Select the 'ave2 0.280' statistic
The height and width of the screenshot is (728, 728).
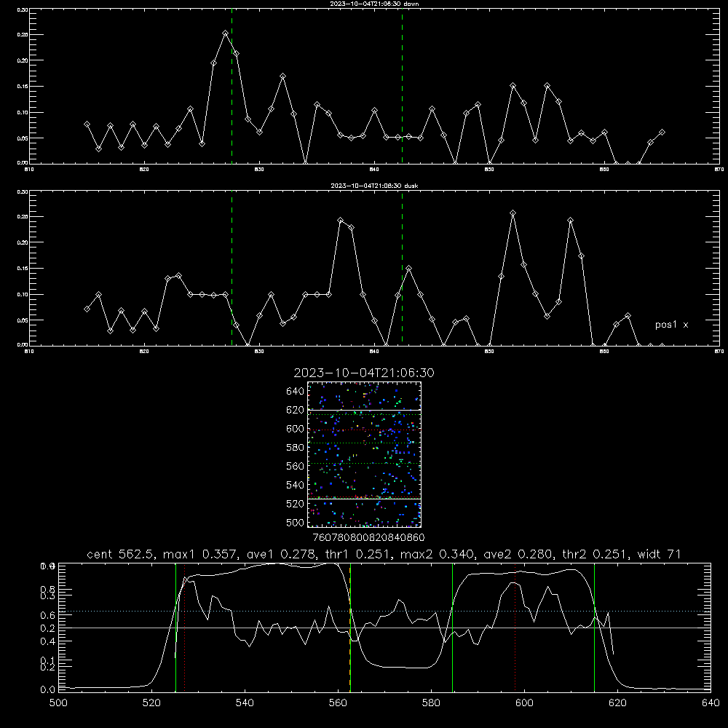(x=517, y=554)
